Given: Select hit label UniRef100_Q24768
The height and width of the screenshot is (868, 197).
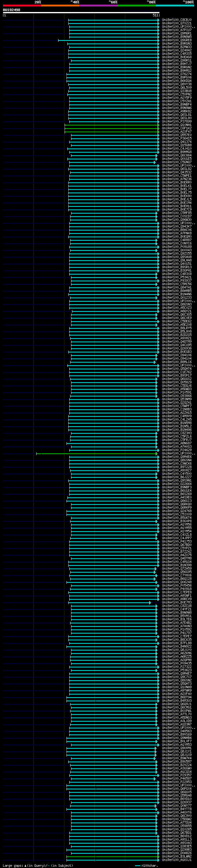Looking at the screenshot, I should tap(176, 511).
